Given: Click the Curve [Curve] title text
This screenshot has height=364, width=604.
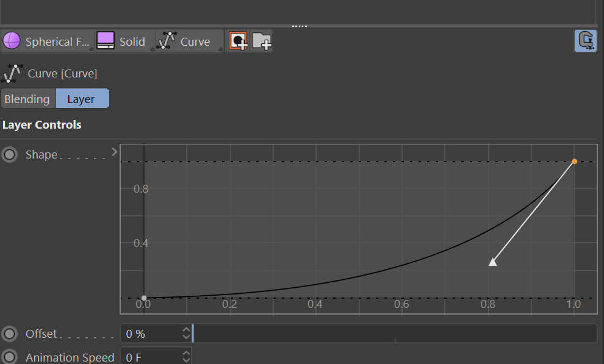Looking at the screenshot, I should click(62, 74).
